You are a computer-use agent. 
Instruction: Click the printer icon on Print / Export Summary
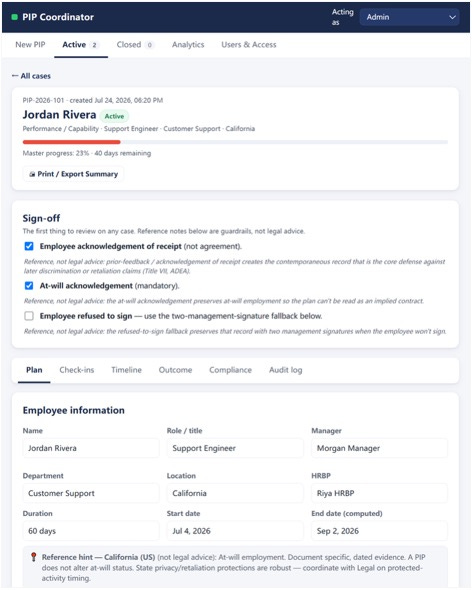(x=32, y=174)
